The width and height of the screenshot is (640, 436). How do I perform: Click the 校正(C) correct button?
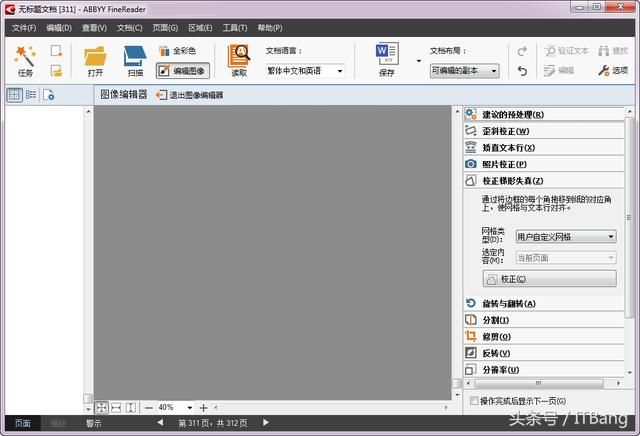pos(549,279)
